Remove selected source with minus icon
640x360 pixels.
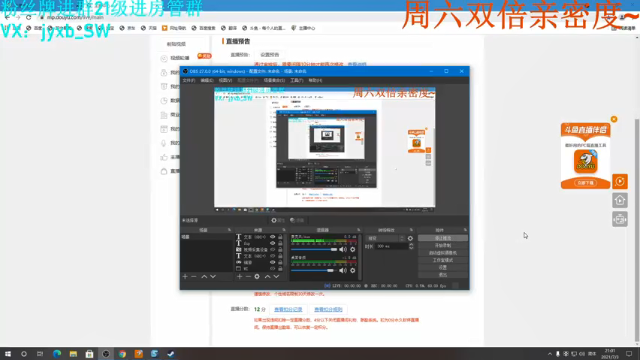[248, 277]
